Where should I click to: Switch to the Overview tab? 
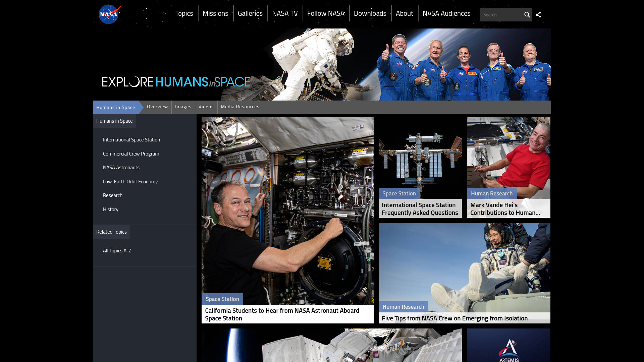point(157,107)
